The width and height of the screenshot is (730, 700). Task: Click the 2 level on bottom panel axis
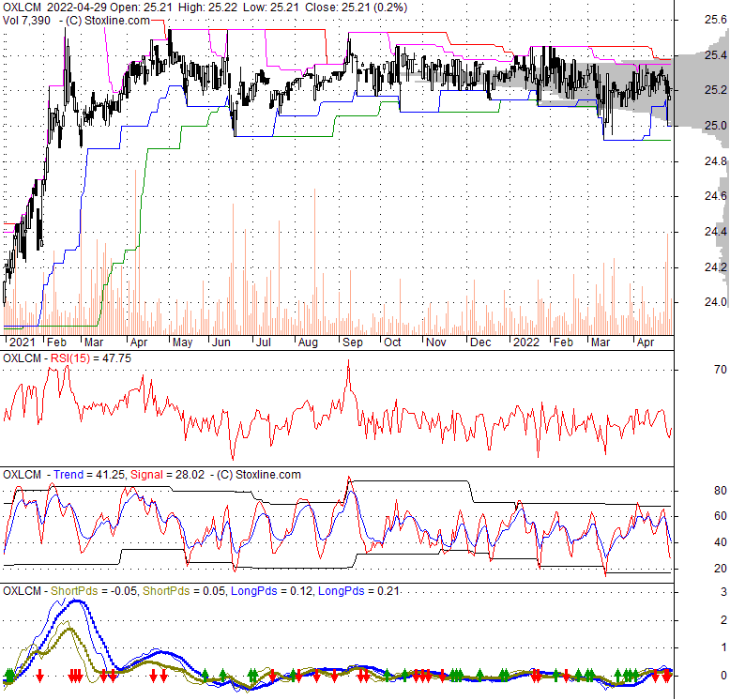point(723,620)
